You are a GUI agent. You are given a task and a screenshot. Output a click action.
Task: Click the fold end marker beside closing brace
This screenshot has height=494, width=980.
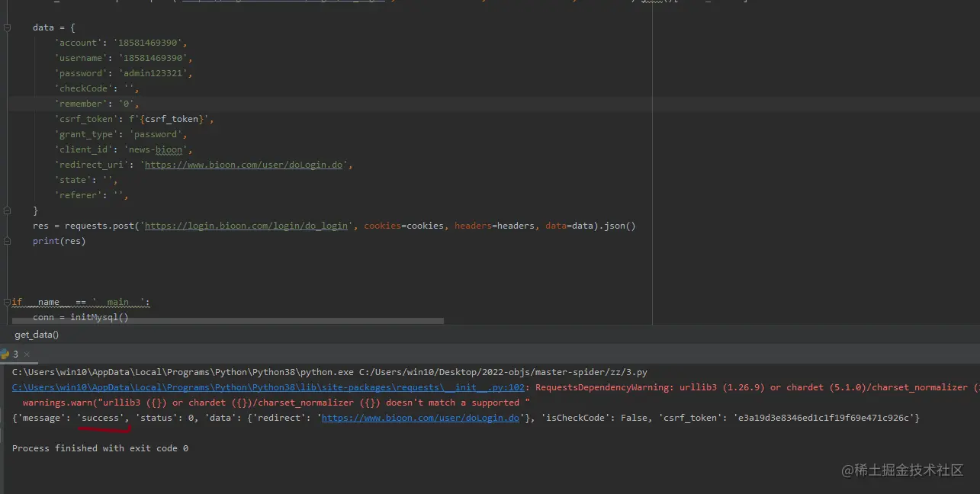tap(7, 210)
